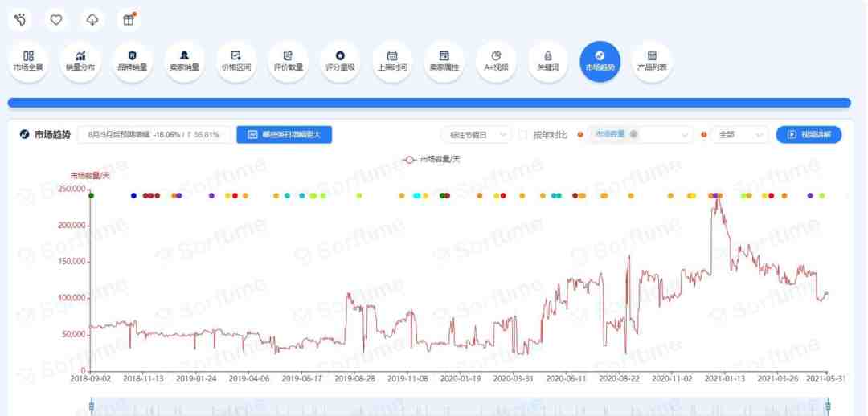
Task: Click the 2020-08-22 date axis label
Action: point(619,379)
